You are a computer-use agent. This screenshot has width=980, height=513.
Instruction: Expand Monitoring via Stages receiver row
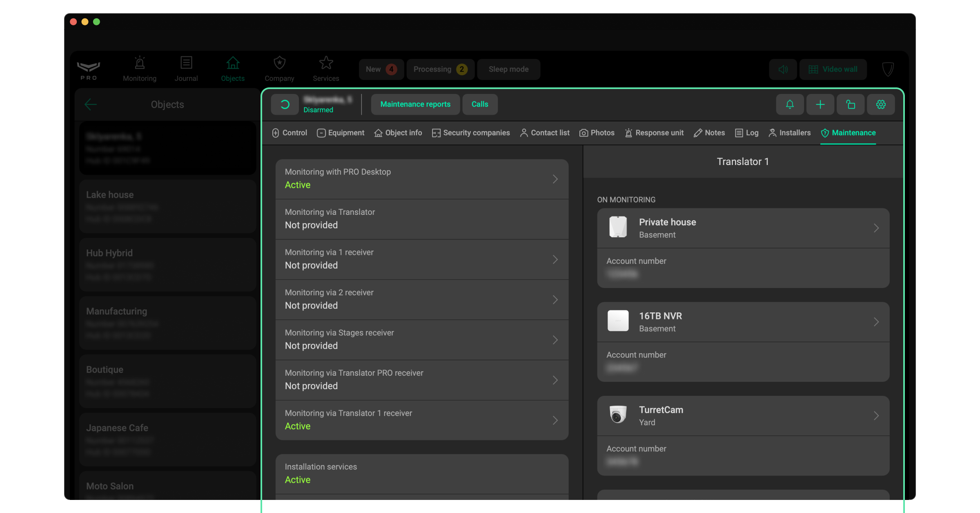pos(555,340)
